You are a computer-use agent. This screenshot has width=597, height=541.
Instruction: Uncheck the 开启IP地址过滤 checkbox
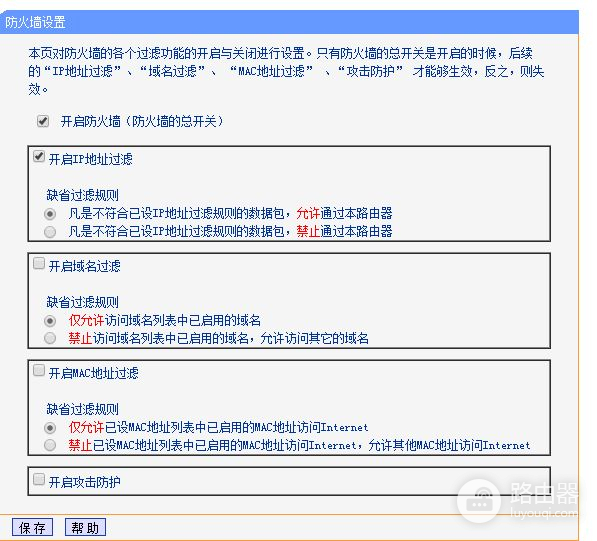pos(39,156)
